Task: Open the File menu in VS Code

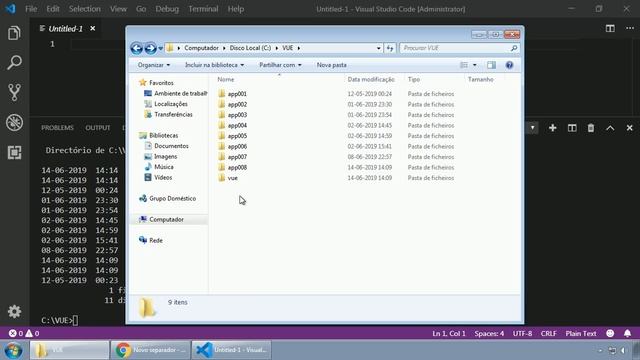Action: (31, 9)
